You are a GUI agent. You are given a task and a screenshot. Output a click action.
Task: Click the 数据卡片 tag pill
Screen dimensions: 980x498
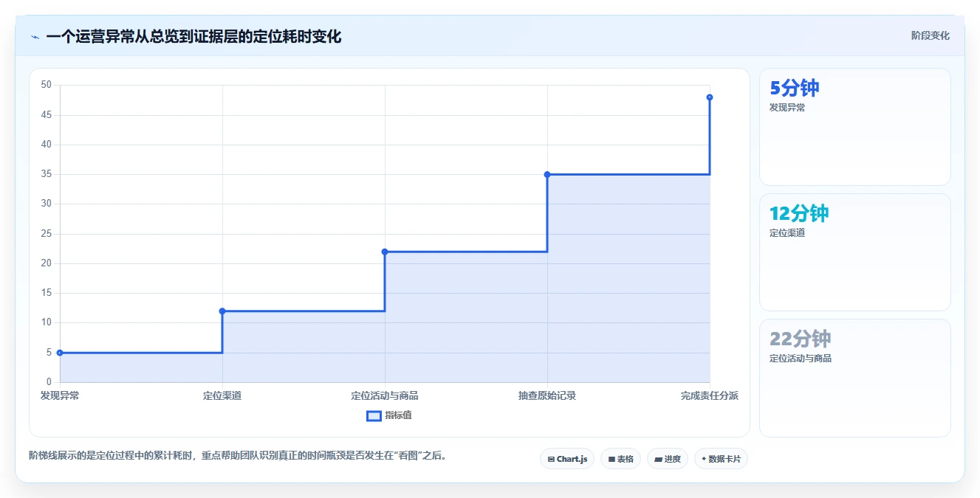click(x=721, y=459)
